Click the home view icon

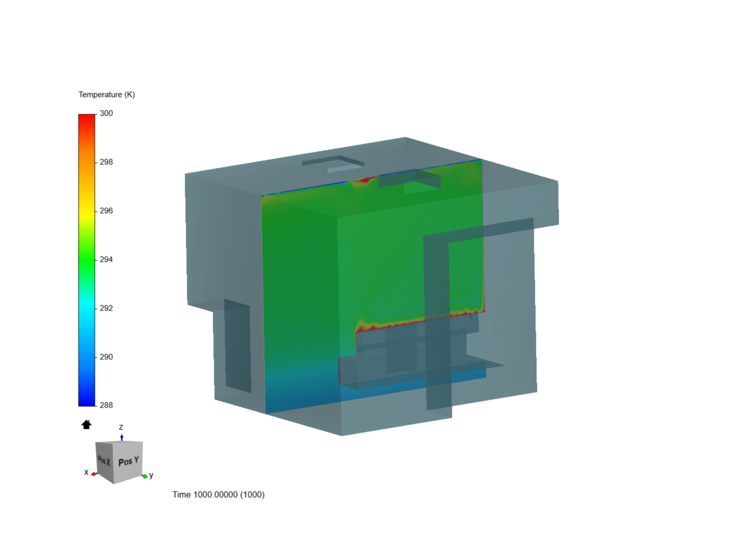(86, 424)
